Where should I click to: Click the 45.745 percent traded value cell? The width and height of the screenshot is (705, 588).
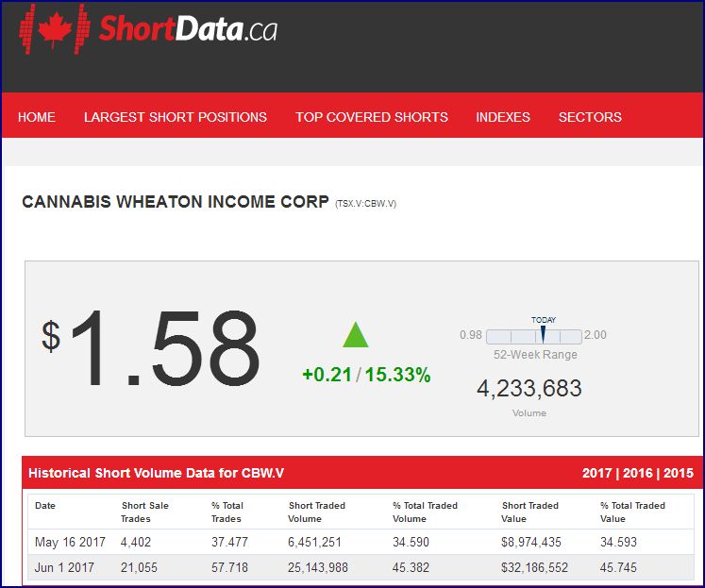[619, 568]
